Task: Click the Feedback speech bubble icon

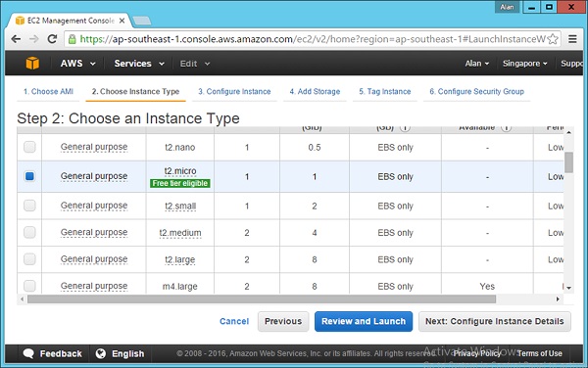Action: [x=28, y=353]
